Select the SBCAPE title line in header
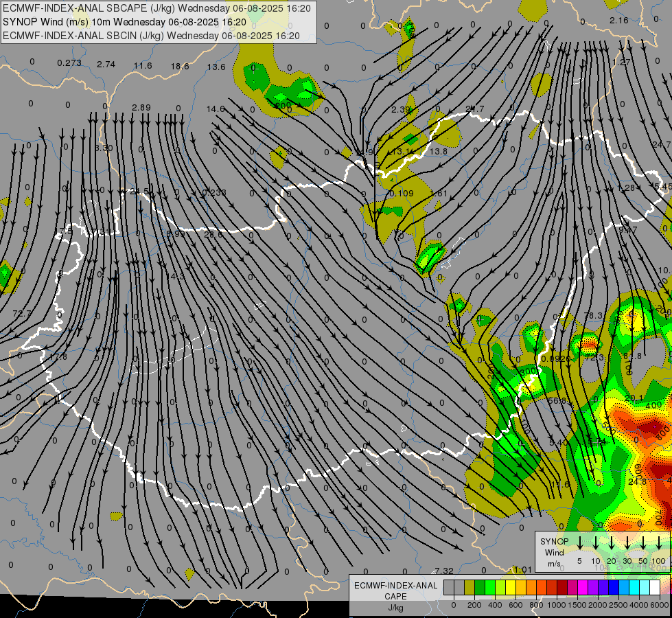Image resolution: width=672 pixels, height=618 pixels. coord(157,8)
